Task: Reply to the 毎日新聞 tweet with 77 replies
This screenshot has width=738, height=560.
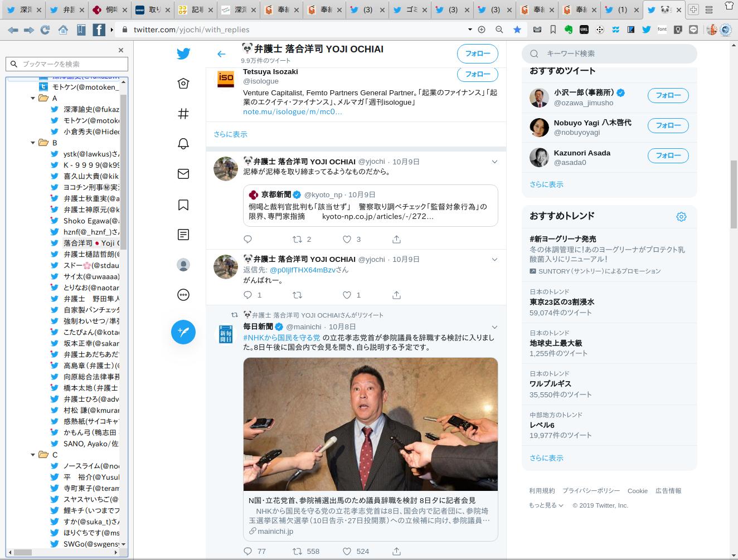Action: (x=248, y=551)
